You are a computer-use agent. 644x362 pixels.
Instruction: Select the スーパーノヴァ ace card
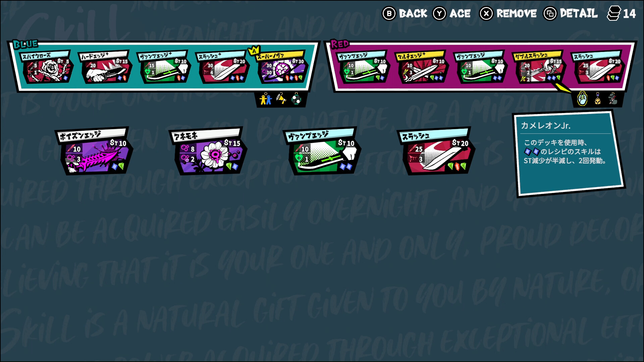(281, 67)
